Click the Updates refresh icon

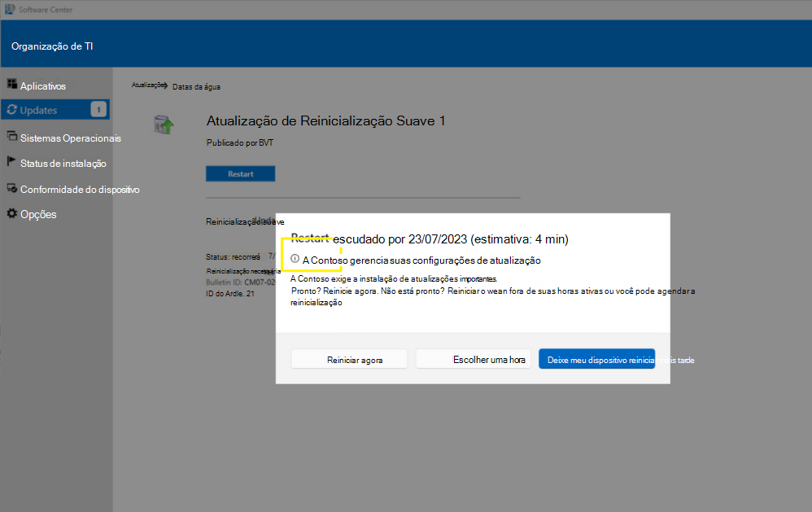pos(12,110)
